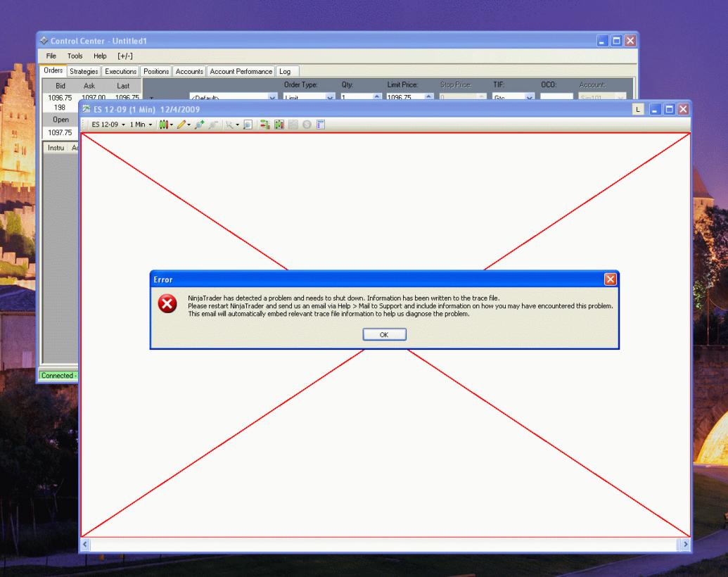Click the red error icon in dialog
Image resolution: width=728 pixels, height=577 pixels.
(167, 304)
